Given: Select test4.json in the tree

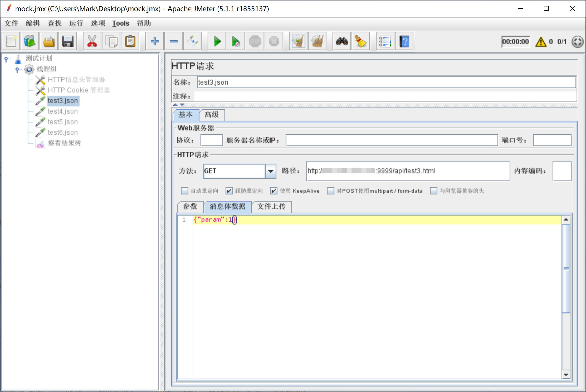Looking at the screenshot, I should 63,111.
